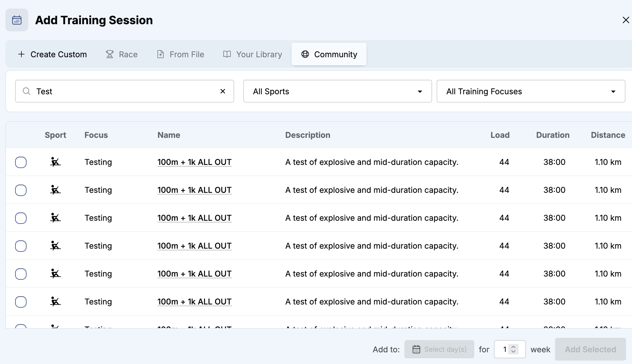Click the Add Selected button

(x=590, y=349)
